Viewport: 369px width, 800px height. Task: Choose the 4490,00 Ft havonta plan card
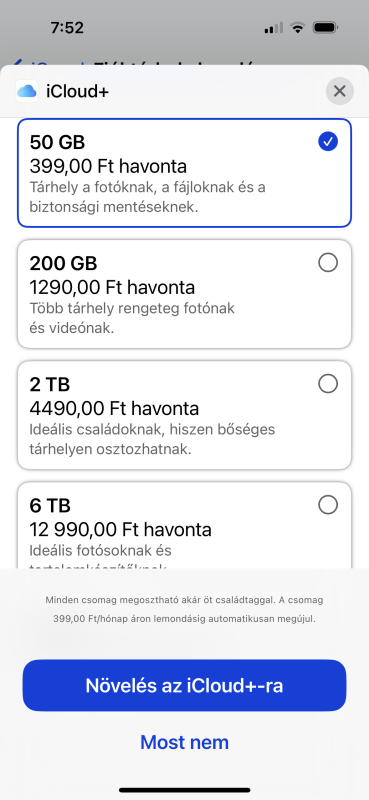coord(184,415)
